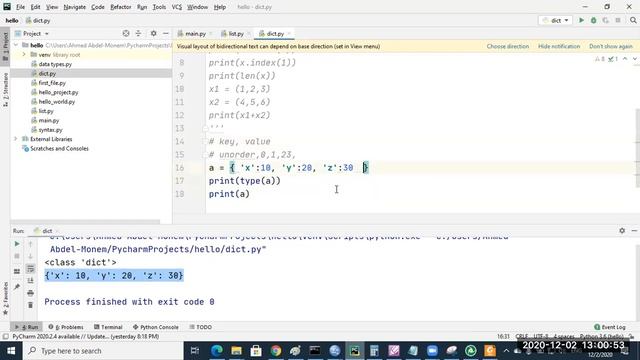
Task: Click Hide notification link
Action: (559, 47)
